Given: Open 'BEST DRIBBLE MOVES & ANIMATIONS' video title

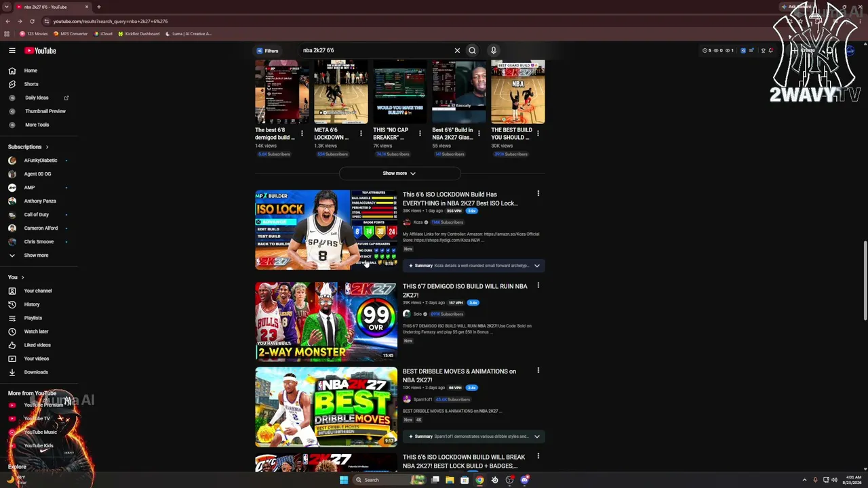Looking at the screenshot, I should [460, 375].
